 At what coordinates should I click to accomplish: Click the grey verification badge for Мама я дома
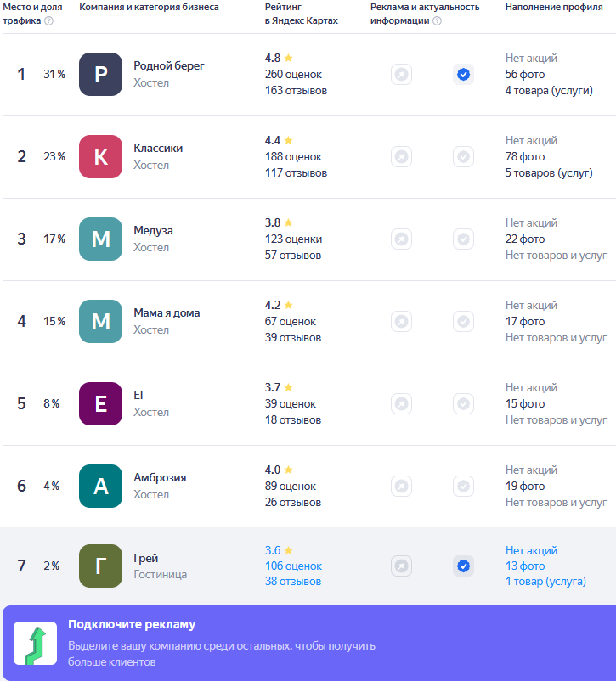tap(463, 321)
